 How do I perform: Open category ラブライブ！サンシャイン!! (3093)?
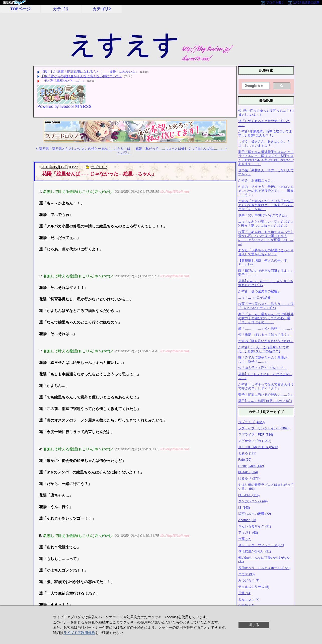(x=264, y=428)
